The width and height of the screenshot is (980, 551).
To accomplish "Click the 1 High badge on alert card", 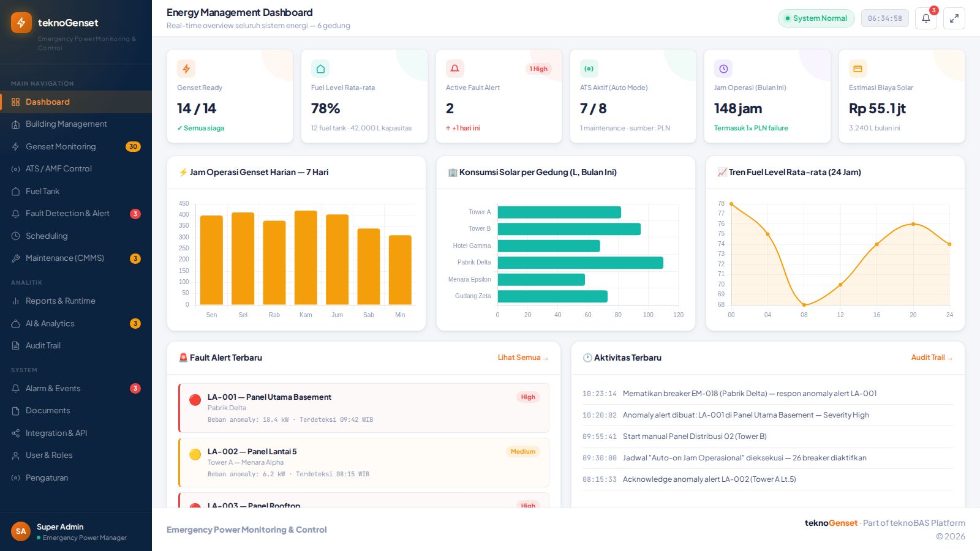I will tap(539, 69).
